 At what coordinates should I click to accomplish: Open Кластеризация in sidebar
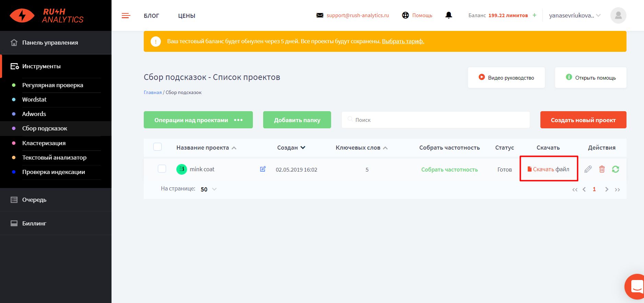[44, 143]
